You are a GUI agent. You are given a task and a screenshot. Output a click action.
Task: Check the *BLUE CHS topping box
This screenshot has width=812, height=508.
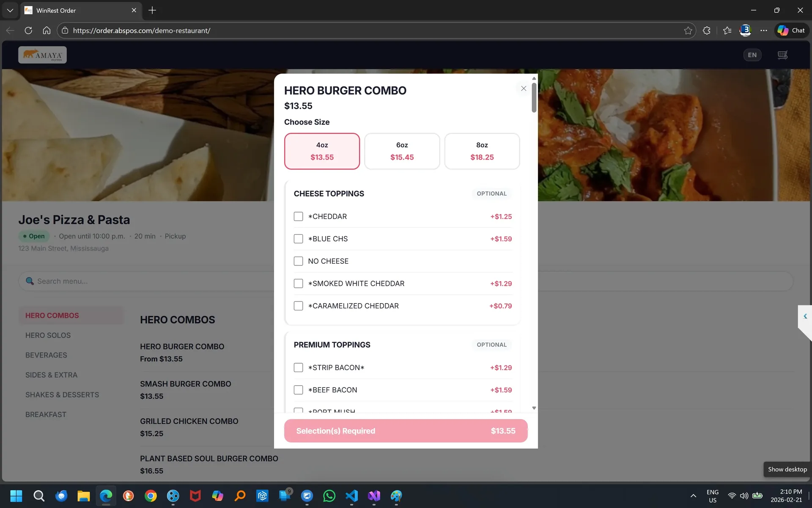coord(298,239)
